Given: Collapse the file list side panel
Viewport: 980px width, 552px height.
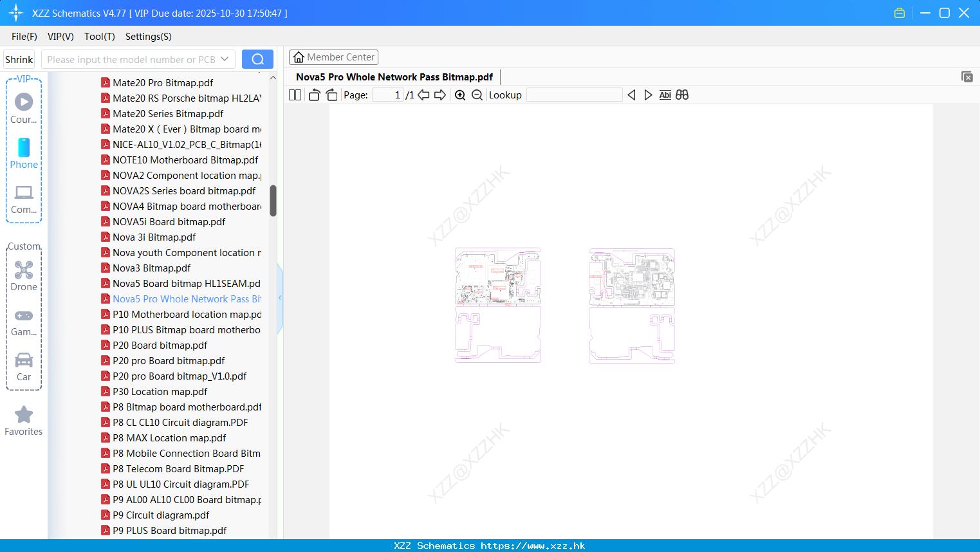Looking at the screenshot, I should click(x=280, y=298).
